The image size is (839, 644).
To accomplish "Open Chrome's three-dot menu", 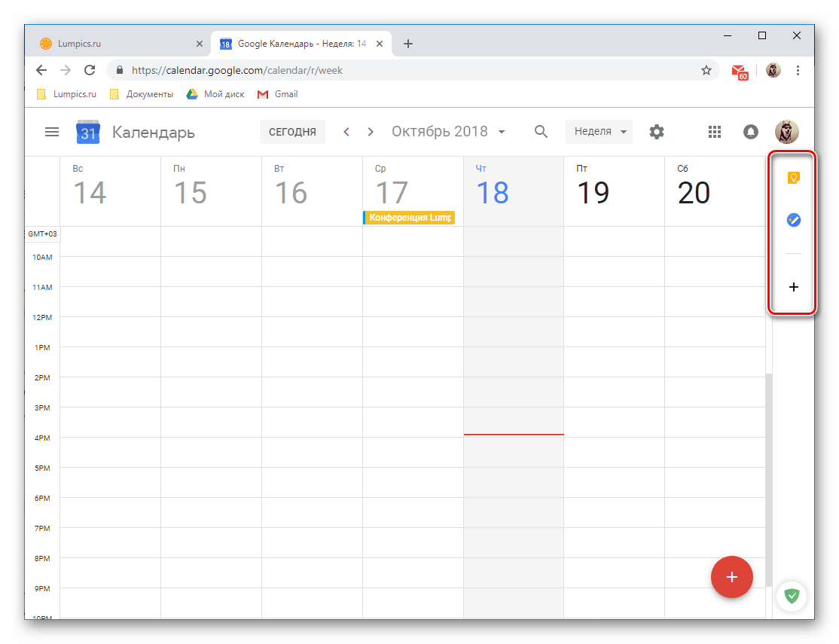I will [x=798, y=70].
